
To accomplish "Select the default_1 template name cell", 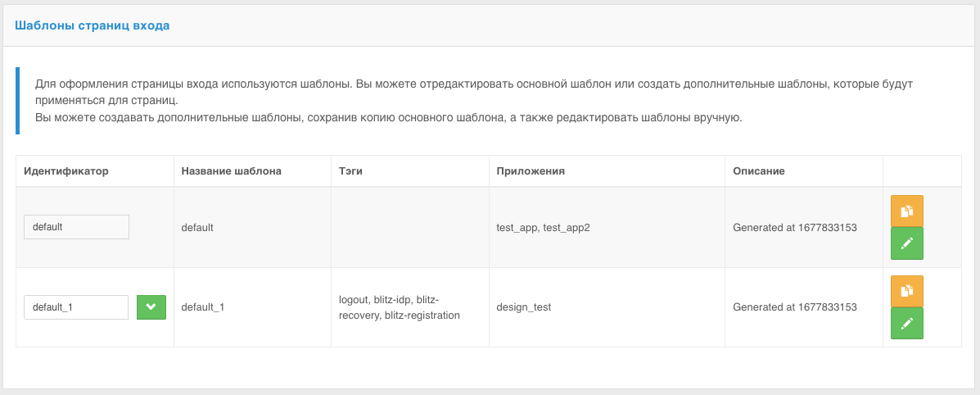I will pos(202,307).
